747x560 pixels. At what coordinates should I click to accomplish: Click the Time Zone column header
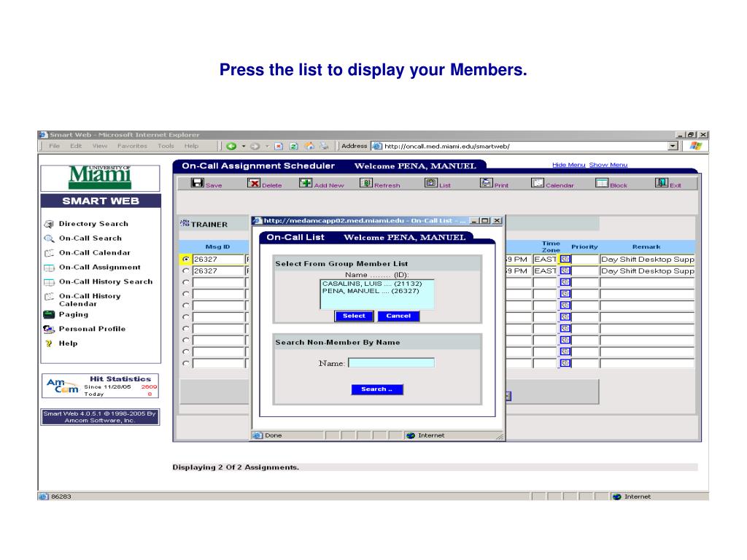(551, 246)
